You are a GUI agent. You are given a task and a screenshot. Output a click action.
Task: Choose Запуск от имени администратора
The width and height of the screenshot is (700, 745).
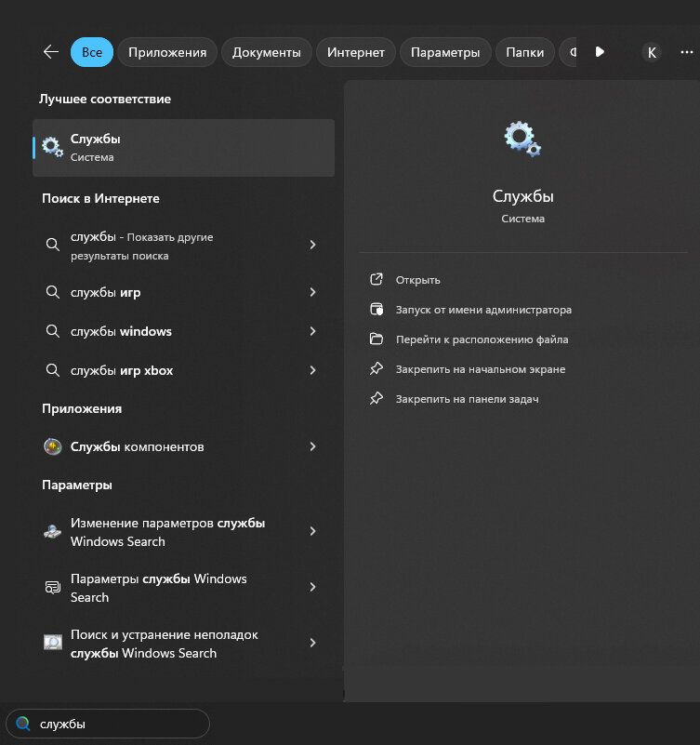click(x=483, y=310)
